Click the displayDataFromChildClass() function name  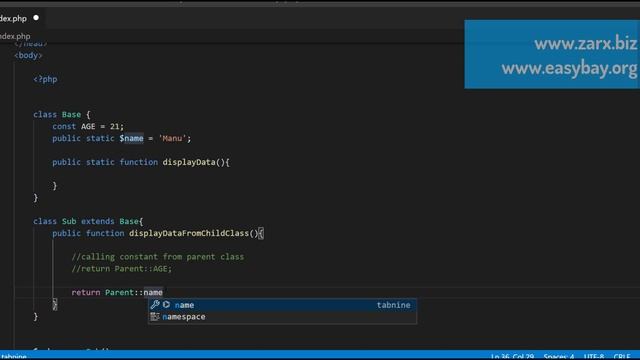click(x=189, y=233)
